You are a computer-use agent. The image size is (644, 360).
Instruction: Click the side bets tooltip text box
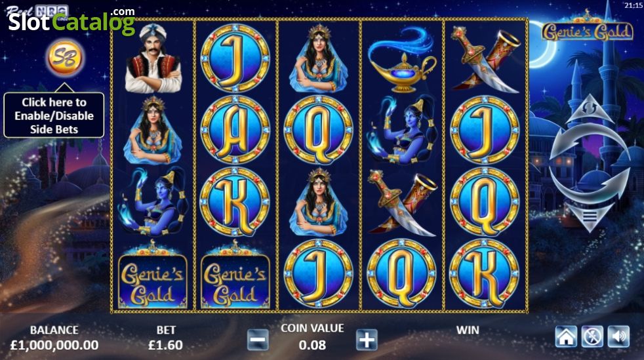[54, 115]
